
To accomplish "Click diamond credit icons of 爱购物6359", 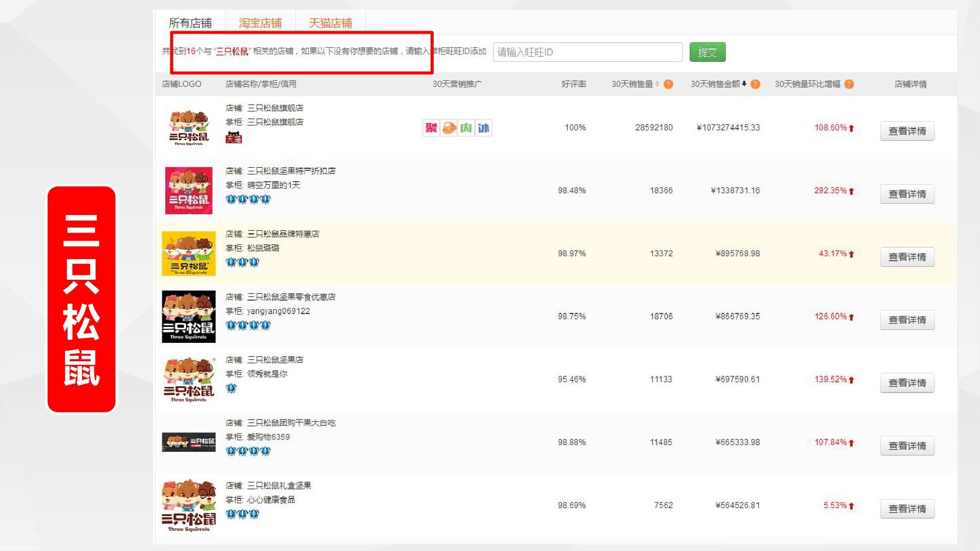I will point(248,451).
